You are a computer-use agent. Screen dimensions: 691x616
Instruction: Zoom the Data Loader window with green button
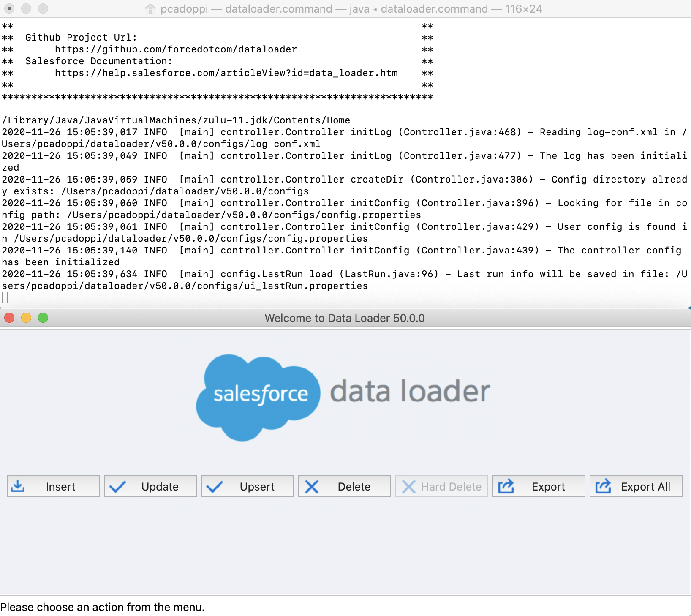(x=43, y=318)
